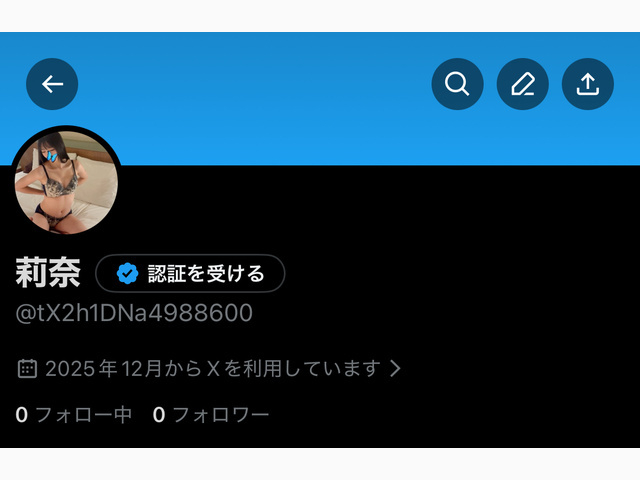
Task: Click the display name 莉奈
Action: [x=48, y=273]
